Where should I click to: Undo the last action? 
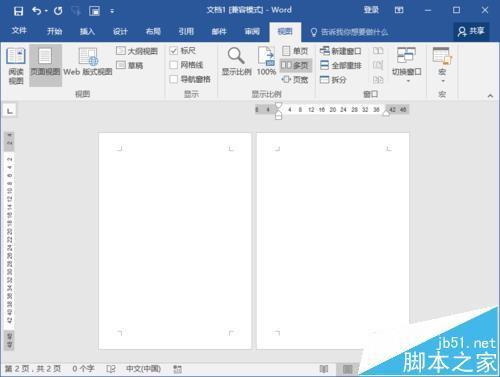tap(36, 11)
